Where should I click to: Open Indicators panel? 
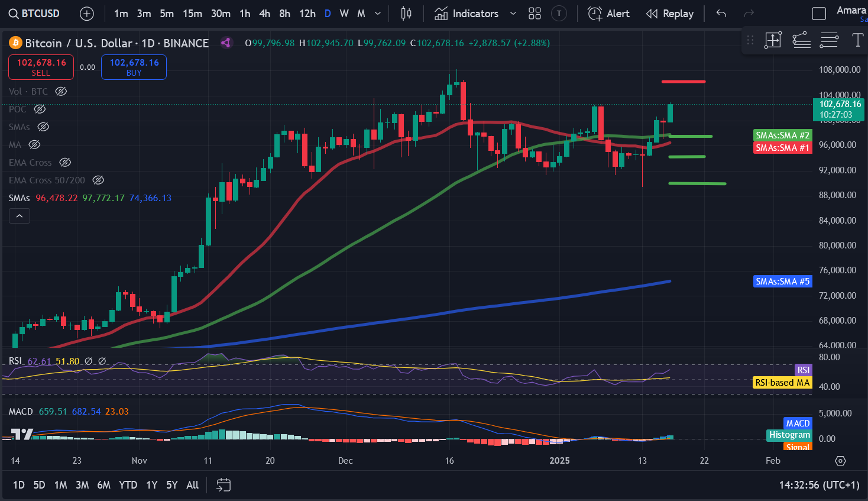[467, 14]
